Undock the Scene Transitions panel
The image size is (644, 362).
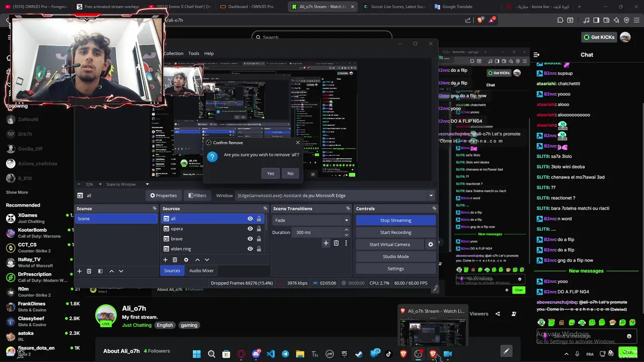(x=348, y=209)
